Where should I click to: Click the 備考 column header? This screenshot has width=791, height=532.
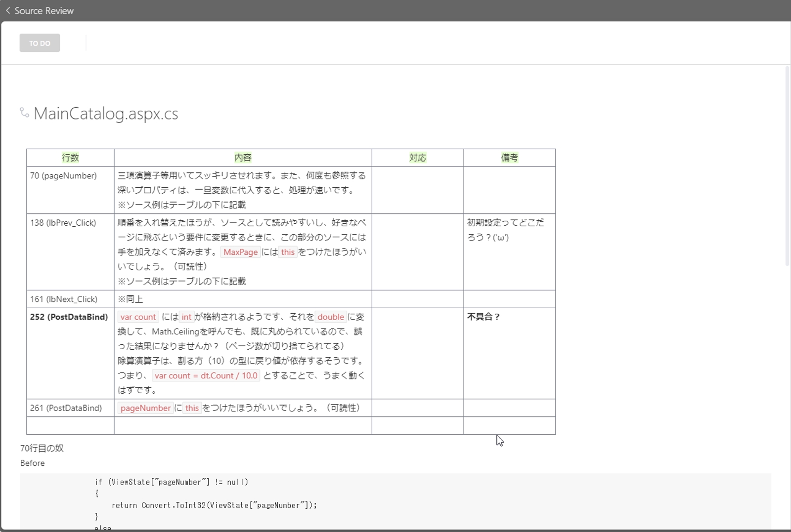click(510, 158)
